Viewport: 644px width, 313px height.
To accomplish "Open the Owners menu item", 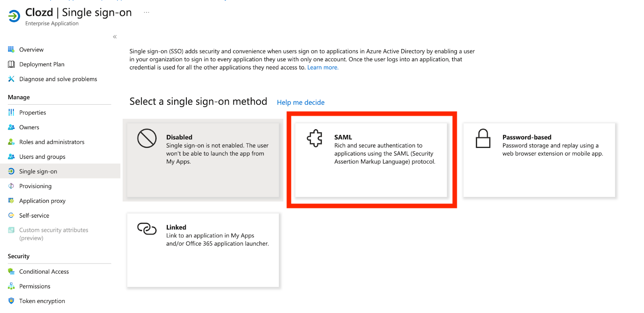I will coord(29,127).
